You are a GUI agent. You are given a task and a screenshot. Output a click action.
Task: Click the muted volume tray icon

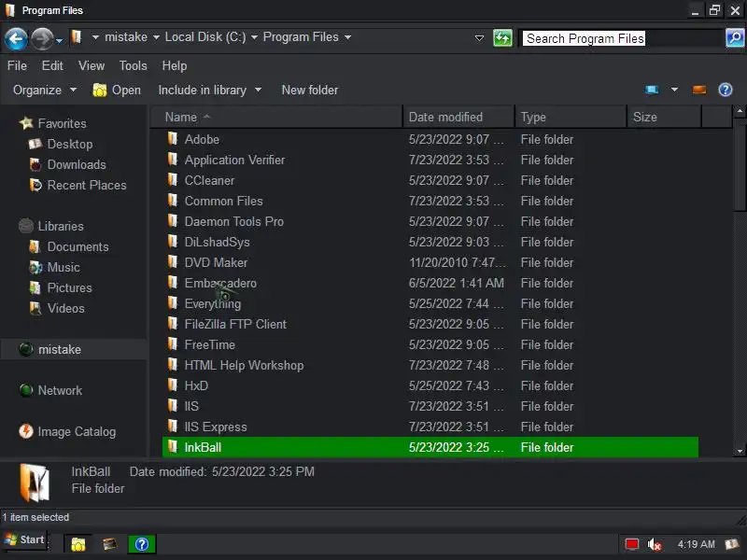655,544
